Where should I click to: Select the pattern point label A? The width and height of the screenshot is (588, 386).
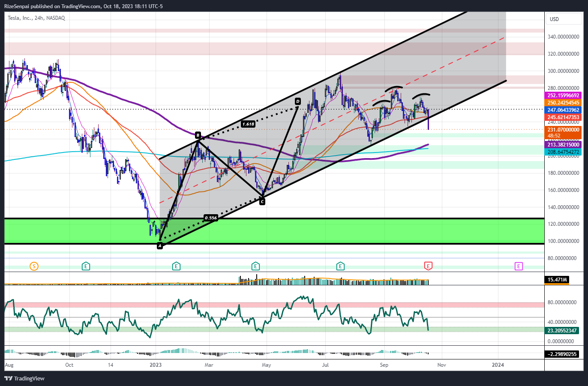(x=160, y=246)
